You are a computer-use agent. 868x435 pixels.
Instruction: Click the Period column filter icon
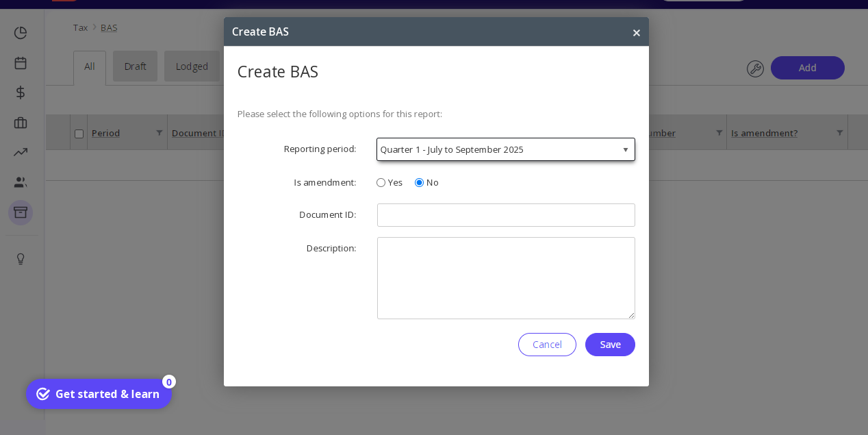point(159,132)
